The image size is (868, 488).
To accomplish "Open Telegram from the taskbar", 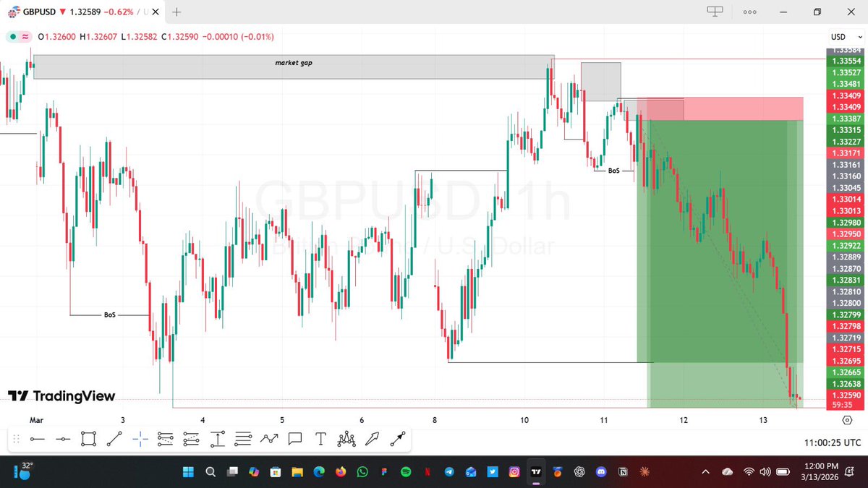I will click(449, 471).
